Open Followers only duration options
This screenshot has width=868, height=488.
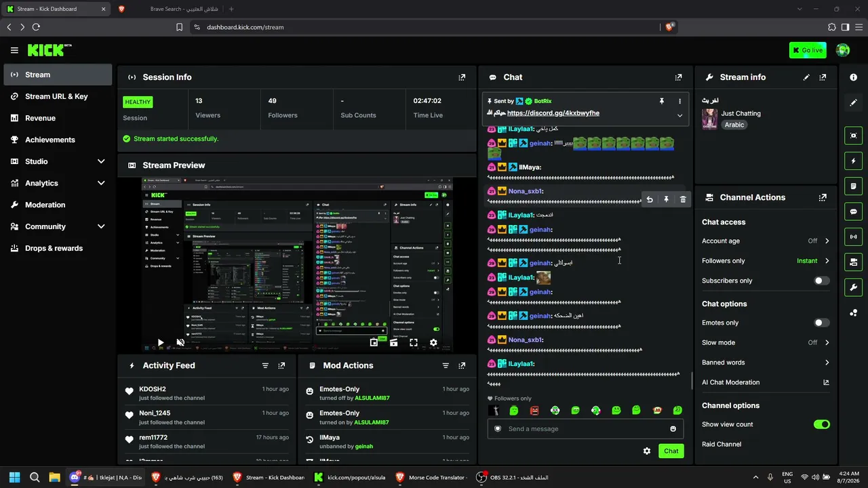tap(766, 261)
